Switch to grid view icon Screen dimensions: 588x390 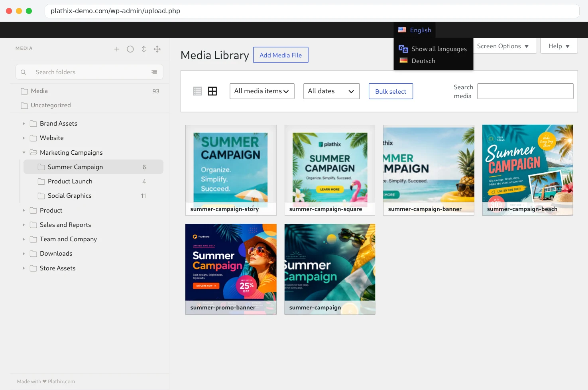click(x=212, y=91)
